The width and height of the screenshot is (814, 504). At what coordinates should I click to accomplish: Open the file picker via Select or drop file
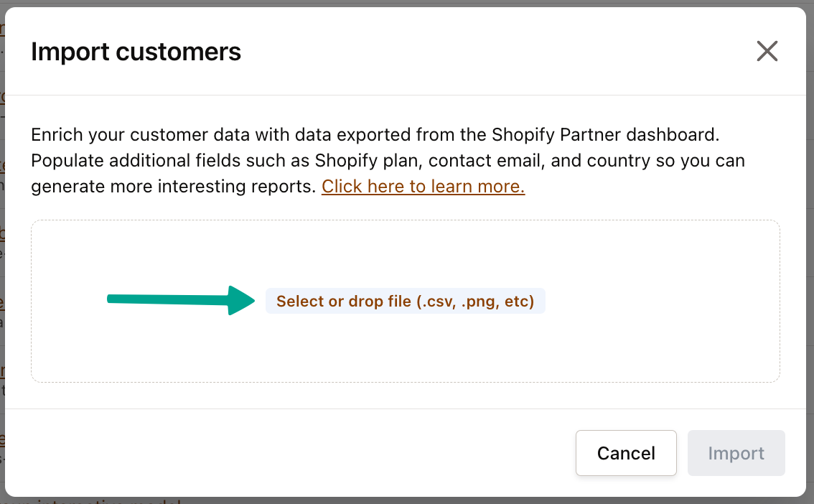(405, 301)
